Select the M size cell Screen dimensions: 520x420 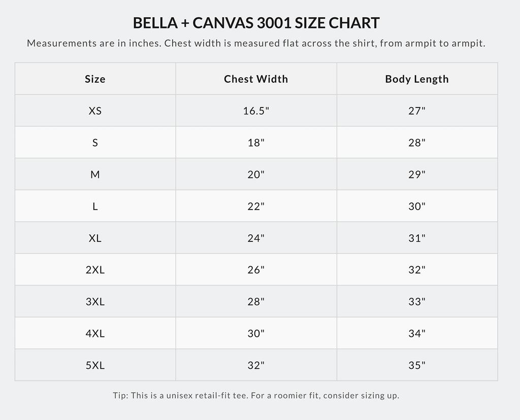point(95,174)
